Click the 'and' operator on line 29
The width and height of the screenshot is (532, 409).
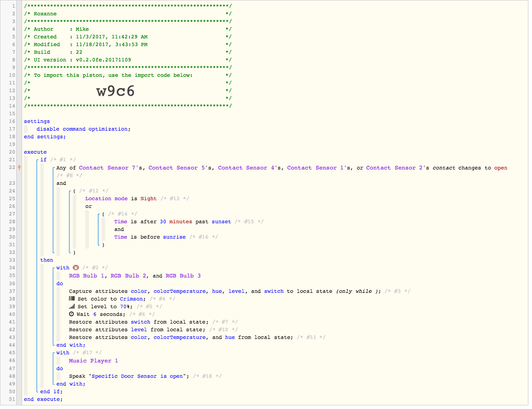(x=119, y=230)
